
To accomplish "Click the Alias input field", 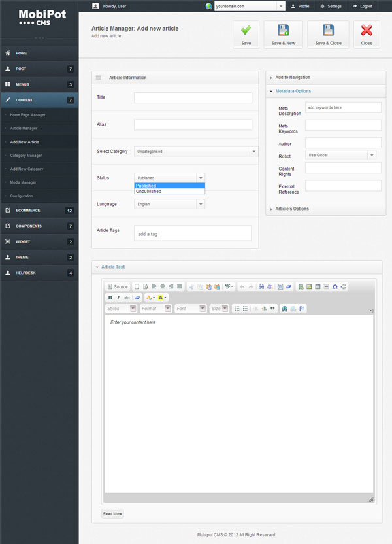I will 193,124.
